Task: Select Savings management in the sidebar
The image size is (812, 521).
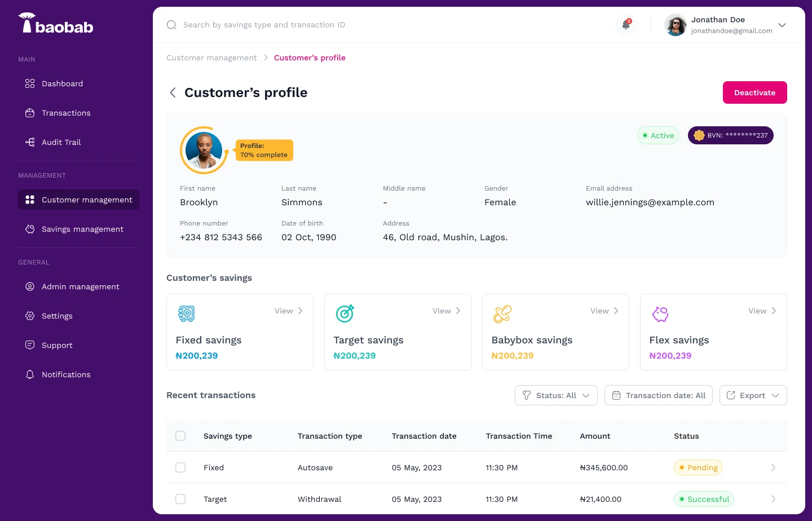Action: point(78,229)
